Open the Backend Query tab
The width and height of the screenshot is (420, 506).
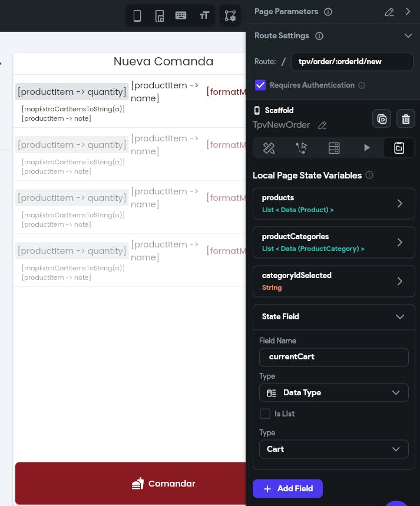coord(334,148)
